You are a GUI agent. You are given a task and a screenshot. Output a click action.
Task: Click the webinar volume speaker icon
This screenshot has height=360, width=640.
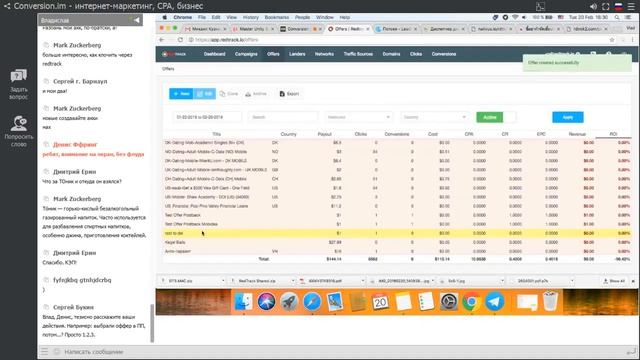point(593,7)
